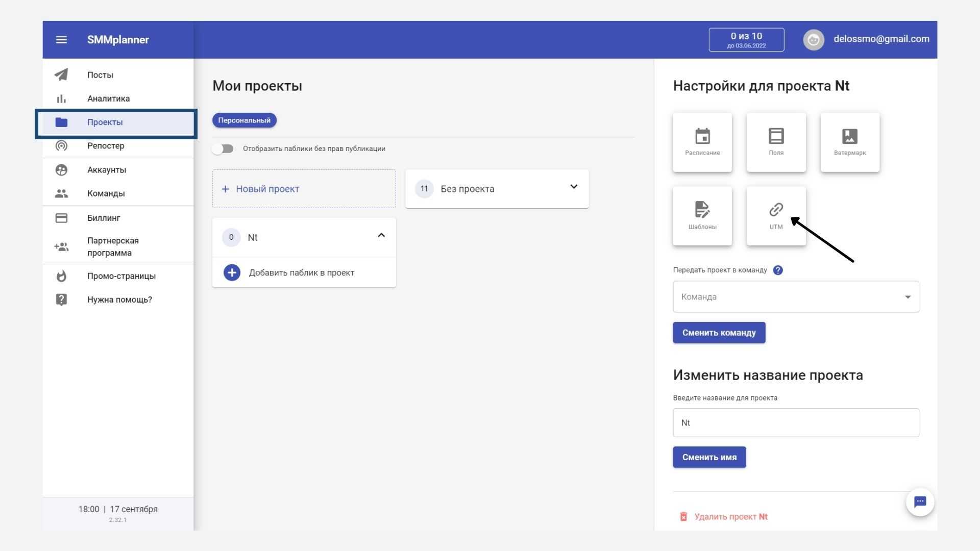Toggle Отобразить паблики без прав публикации

pos(223,149)
